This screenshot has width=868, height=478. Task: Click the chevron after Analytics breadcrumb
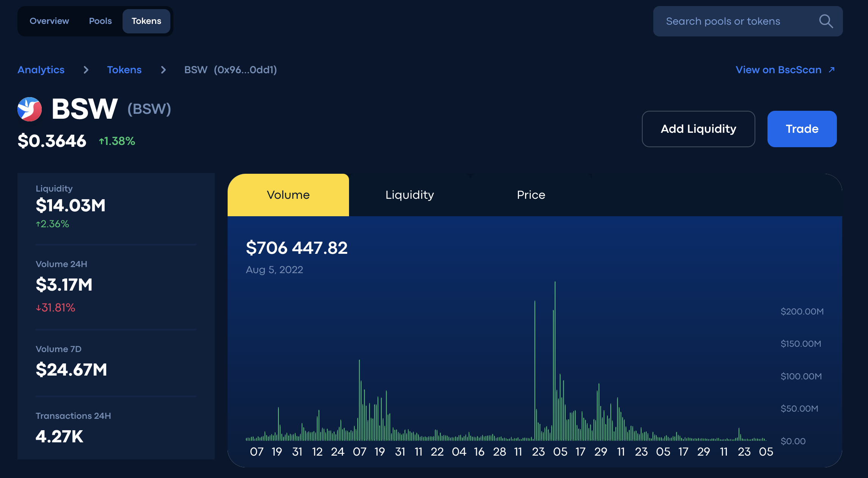tap(86, 70)
